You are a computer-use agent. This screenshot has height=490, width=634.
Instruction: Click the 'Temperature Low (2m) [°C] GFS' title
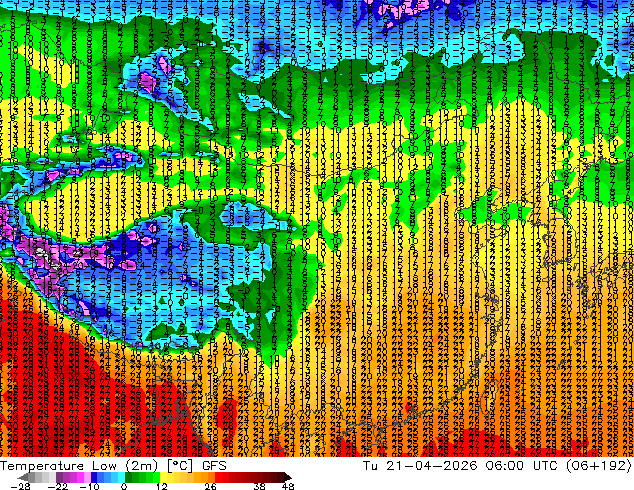(113, 465)
